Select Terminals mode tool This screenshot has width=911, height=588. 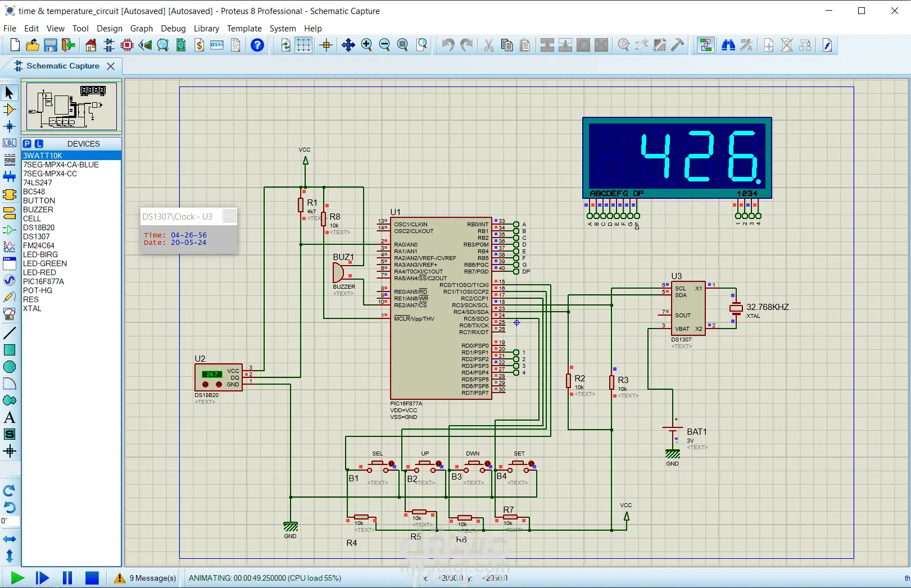[x=10, y=213]
